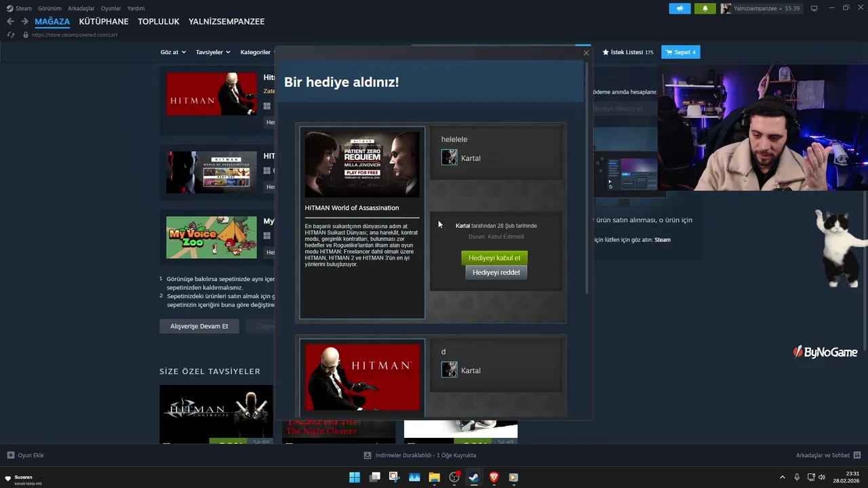The image size is (868, 488).
Task: Switch to the MAĞAZA tab
Action: pos(52,22)
